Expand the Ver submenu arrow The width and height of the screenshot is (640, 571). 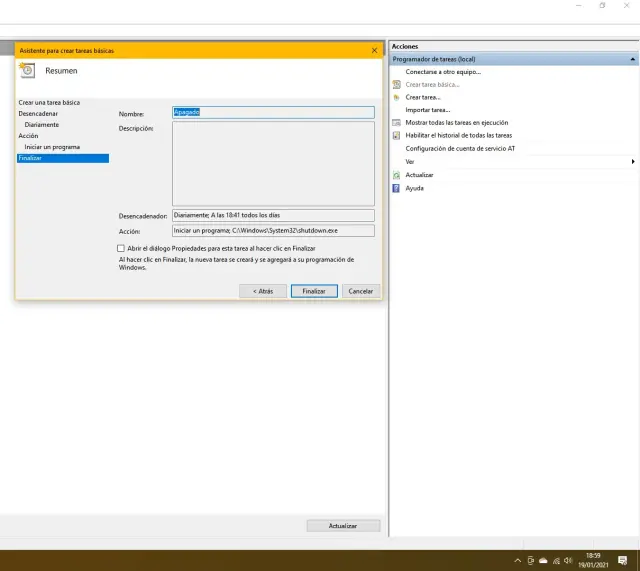[x=633, y=161]
